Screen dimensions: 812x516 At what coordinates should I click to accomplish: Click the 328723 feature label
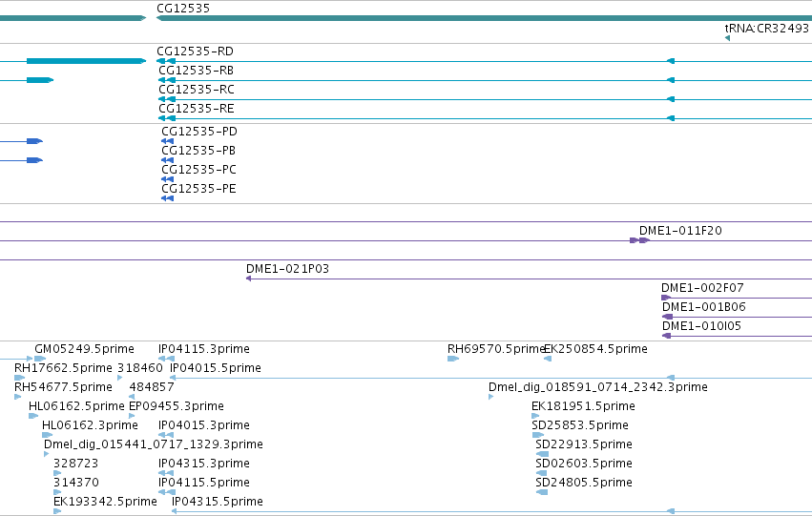[x=76, y=464]
